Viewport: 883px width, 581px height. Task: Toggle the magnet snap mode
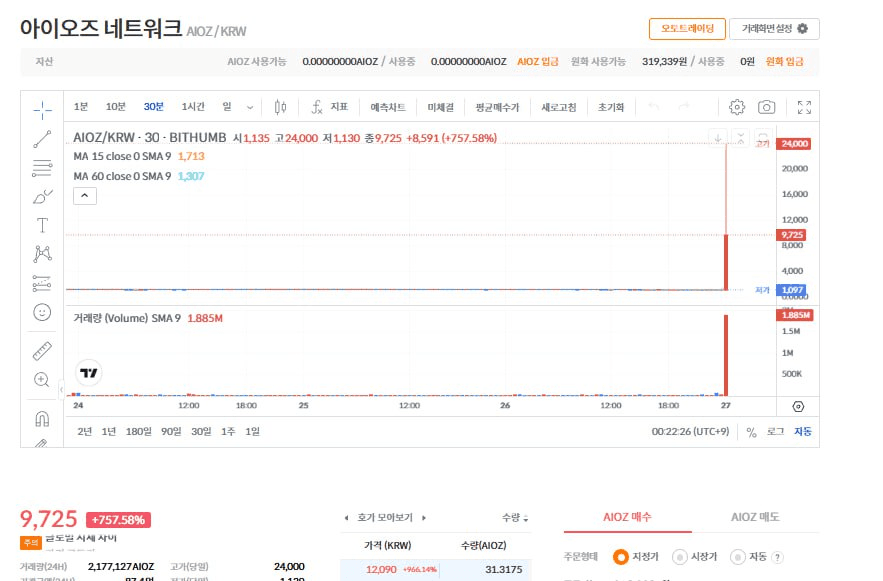pos(42,419)
